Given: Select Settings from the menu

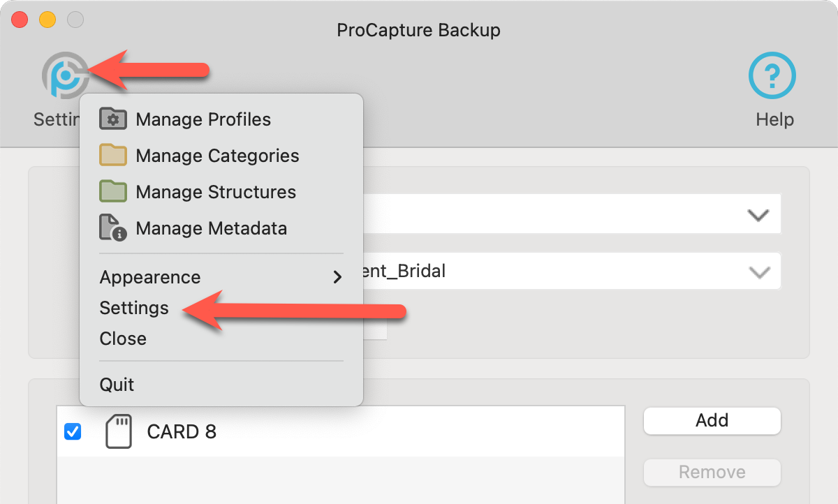Looking at the screenshot, I should [134, 308].
